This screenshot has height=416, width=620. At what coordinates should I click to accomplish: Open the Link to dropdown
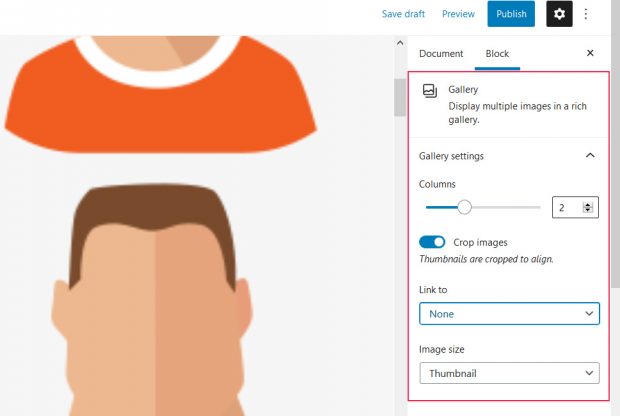(509, 314)
